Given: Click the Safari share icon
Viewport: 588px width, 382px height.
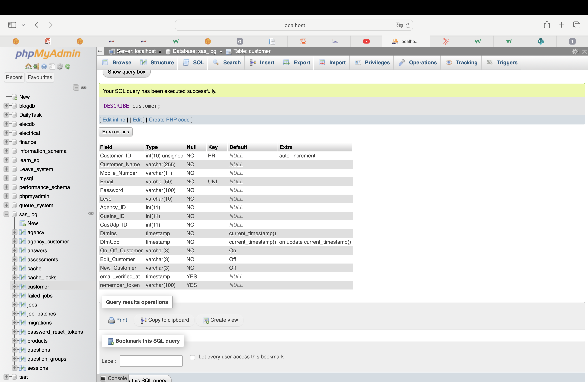Looking at the screenshot, I should coord(547,25).
